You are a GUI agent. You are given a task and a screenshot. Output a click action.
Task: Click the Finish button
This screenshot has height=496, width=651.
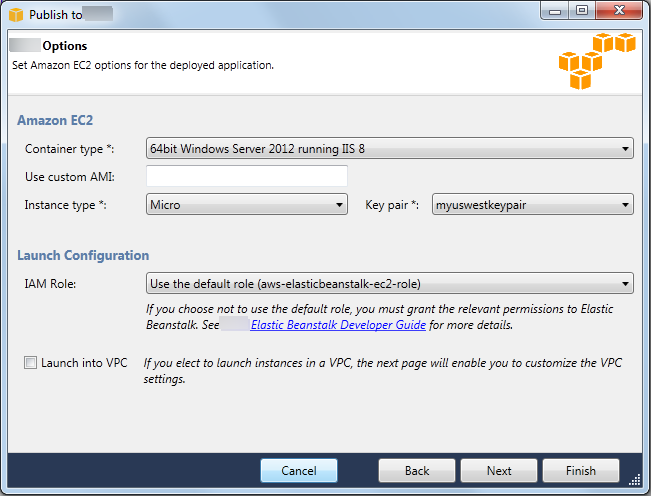pos(580,471)
